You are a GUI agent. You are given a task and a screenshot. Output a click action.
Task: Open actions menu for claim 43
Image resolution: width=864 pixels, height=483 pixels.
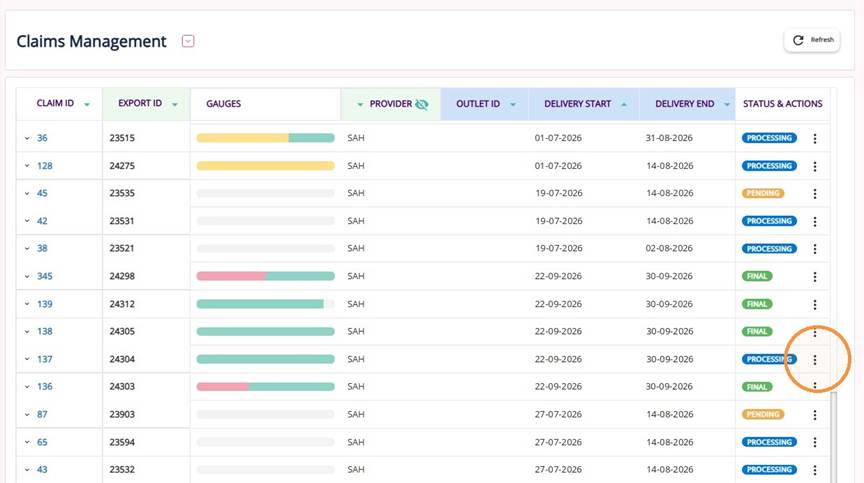[814, 470]
